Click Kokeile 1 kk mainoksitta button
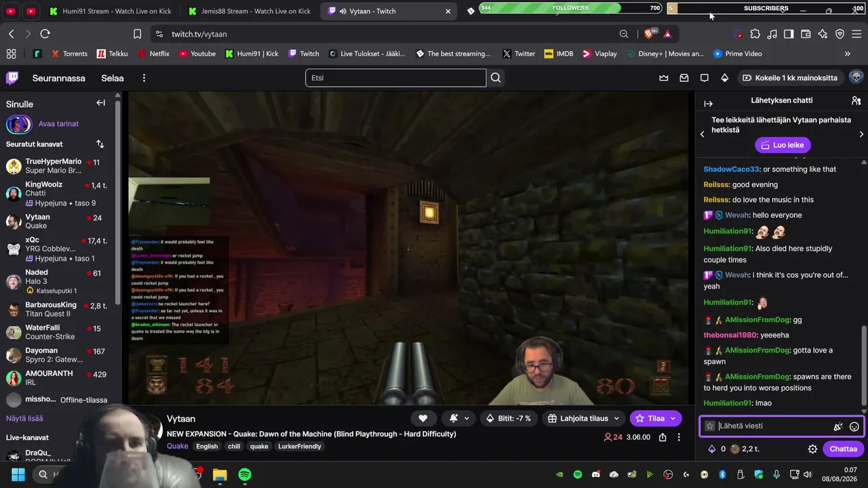The image size is (868, 488). click(x=790, y=78)
